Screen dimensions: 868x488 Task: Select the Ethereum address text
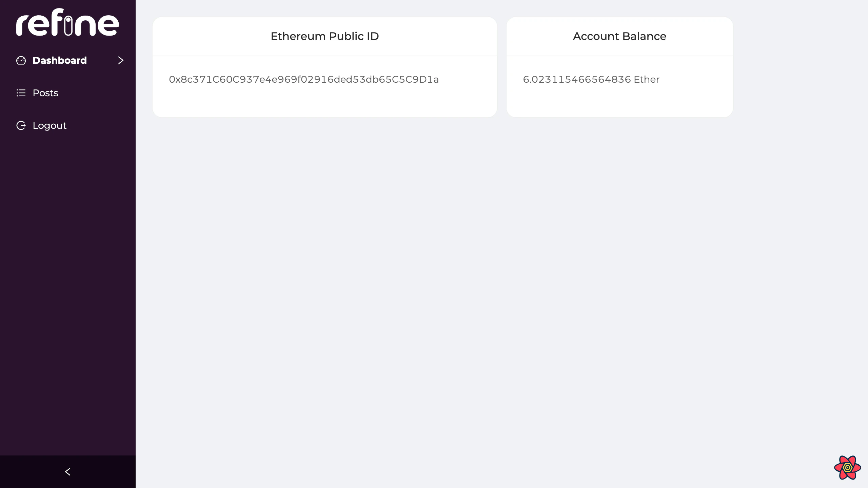pyautogui.click(x=304, y=79)
